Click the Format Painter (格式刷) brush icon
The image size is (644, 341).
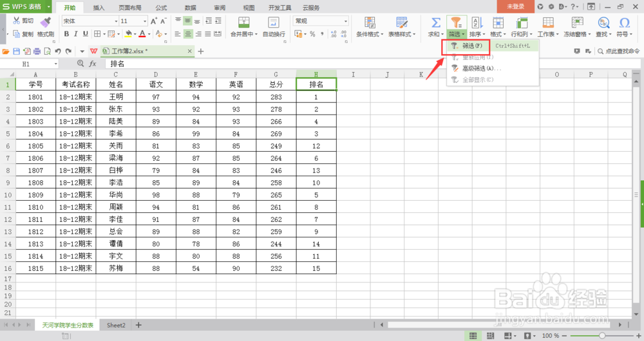(x=46, y=22)
